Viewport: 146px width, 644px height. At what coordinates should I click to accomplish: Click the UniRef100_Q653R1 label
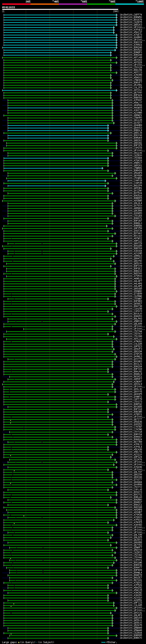pyautogui.click(x=131, y=188)
